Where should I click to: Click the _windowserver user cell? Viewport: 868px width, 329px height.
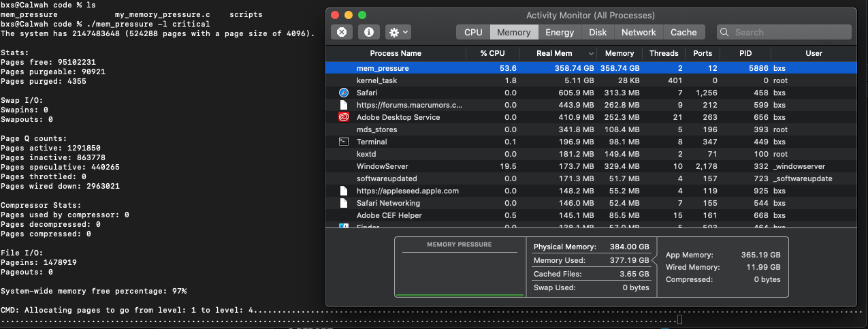pos(799,166)
